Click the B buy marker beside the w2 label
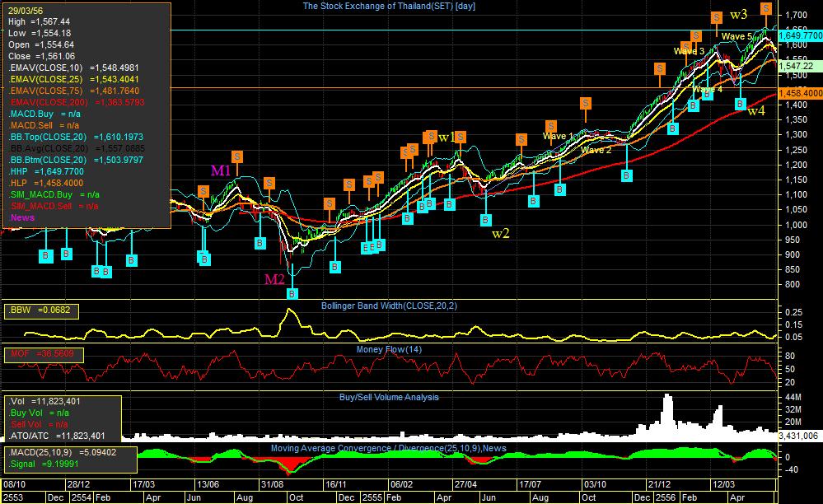This screenshot has height=504, width=823. coord(486,220)
